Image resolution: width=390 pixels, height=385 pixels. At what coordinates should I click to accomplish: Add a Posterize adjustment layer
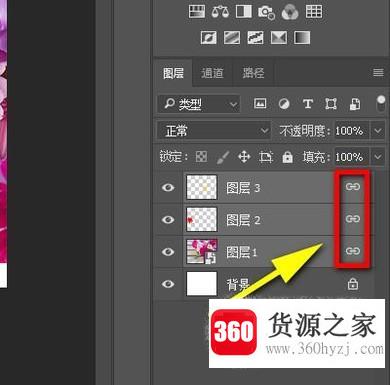pos(232,37)
